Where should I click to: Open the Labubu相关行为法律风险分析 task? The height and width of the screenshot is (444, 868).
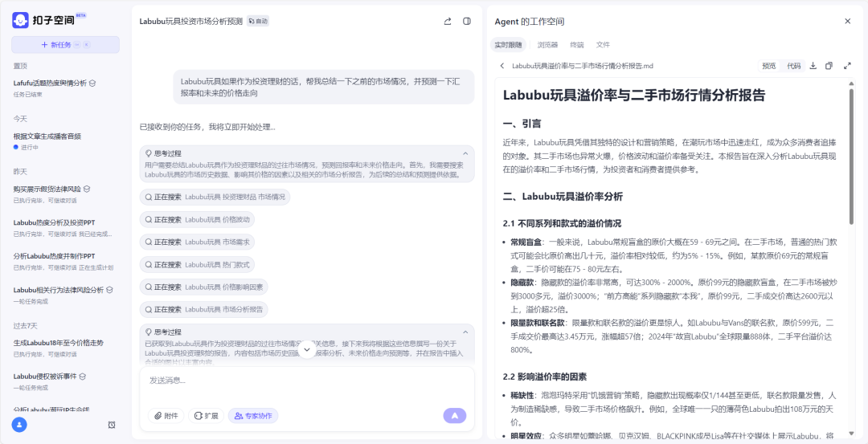pos(65,295)
